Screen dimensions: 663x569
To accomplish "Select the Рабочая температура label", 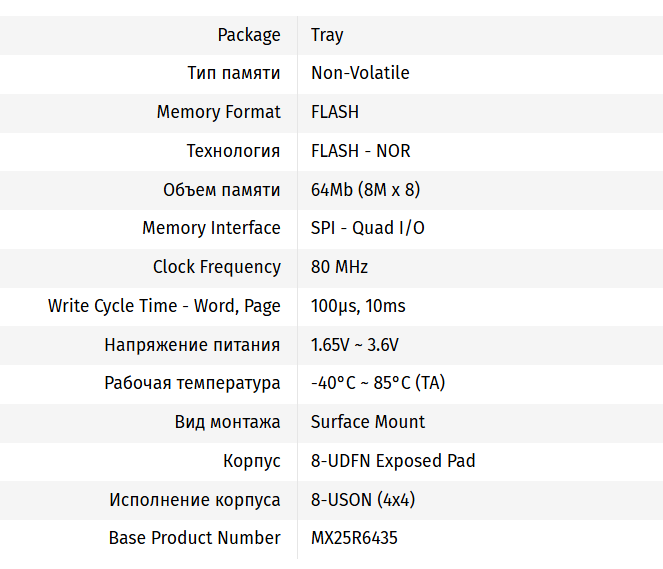I will tap(192, 383).
